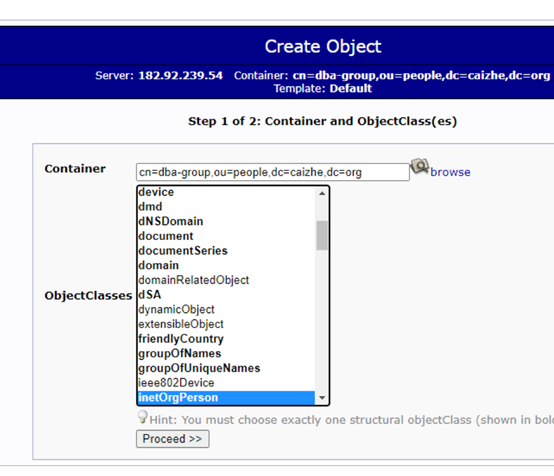The width and height of the screenshot is (554, 476).
Task: Select dynamicObject in the list
Action: 226,309
